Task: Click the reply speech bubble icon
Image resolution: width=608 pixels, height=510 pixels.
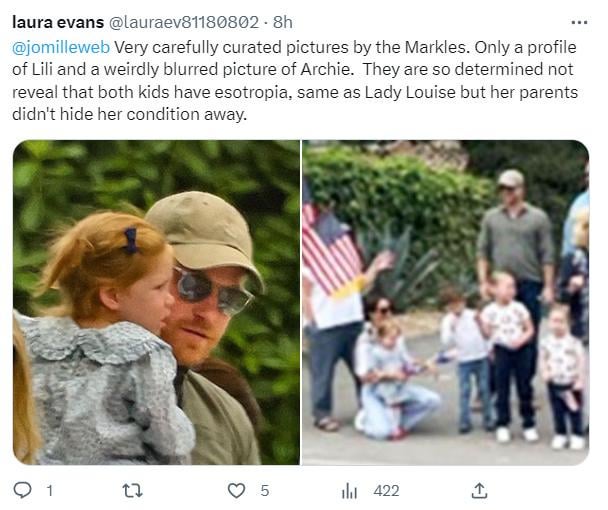Action: (x=23, y=490)
